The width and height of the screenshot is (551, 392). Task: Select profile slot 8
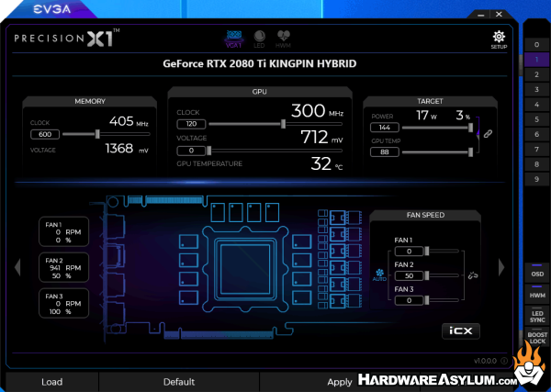[536, 164]
